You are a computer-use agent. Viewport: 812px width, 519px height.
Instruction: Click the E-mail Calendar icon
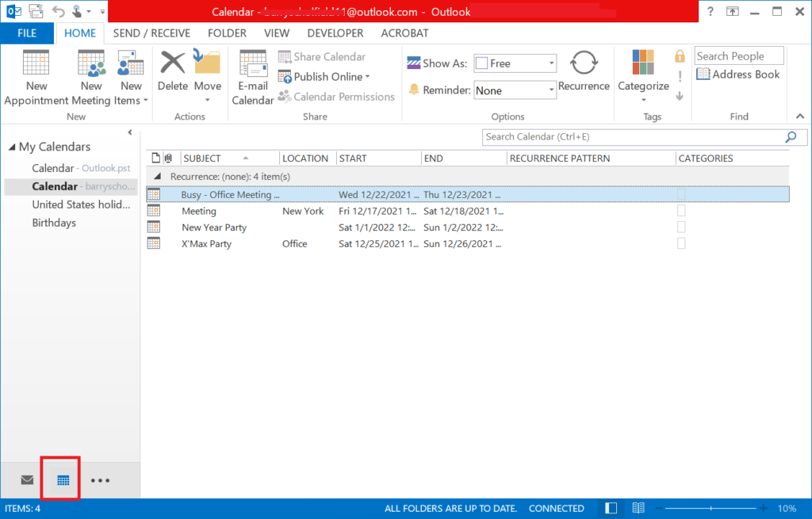click(x=253, y=63)
